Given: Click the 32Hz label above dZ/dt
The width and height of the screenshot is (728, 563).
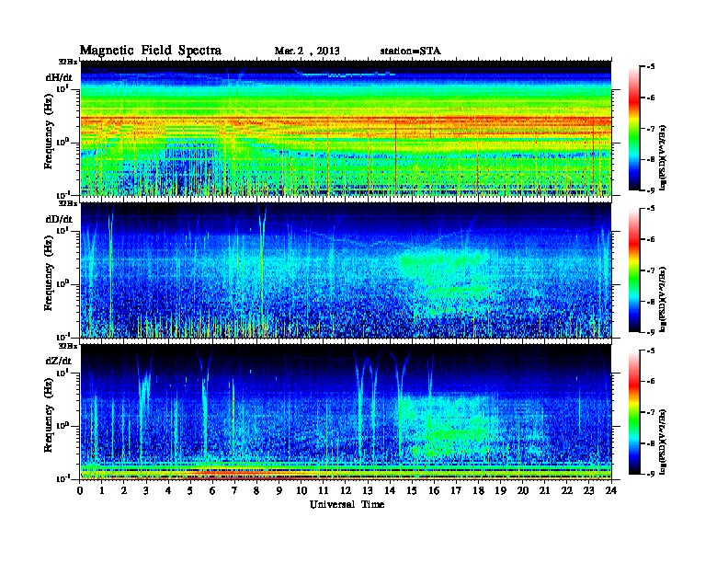Looking at the screenshot, I should pyautogui.click(x=67, y=346).
